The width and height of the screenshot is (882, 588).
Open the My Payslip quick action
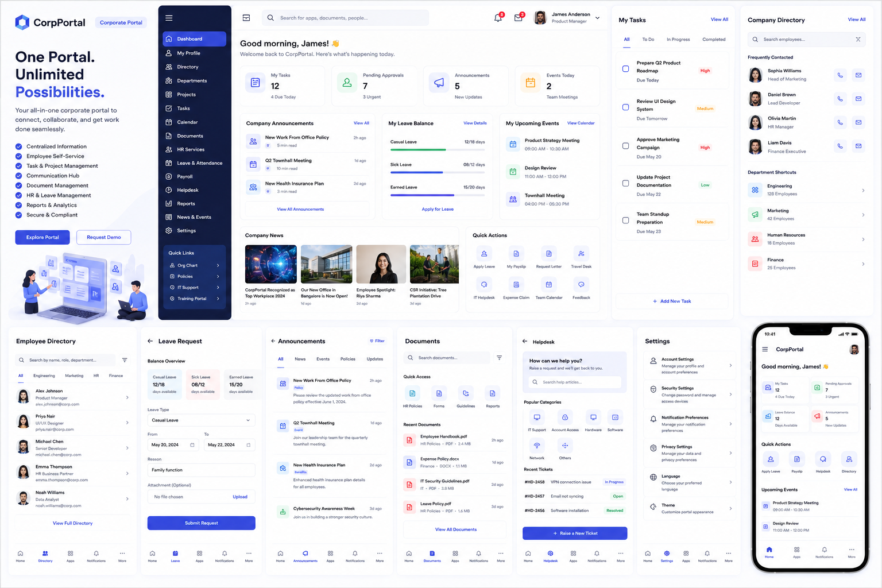(x=516, y=254)
